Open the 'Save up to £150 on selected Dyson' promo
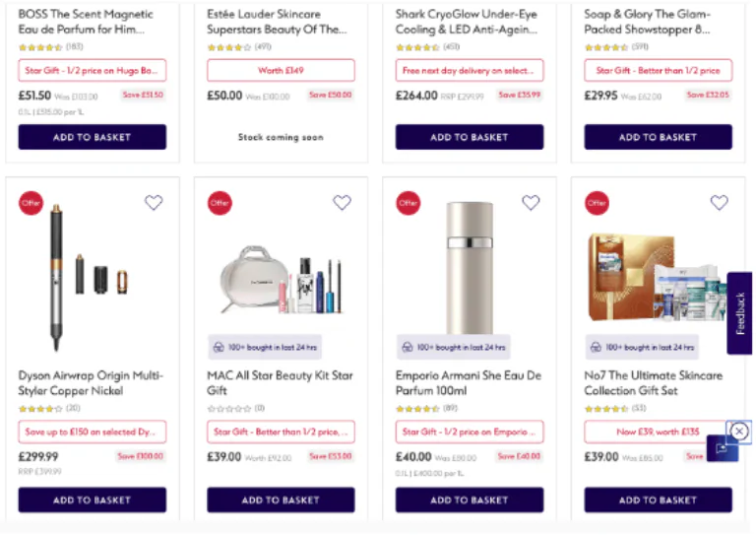 click(x=93, y=432)
